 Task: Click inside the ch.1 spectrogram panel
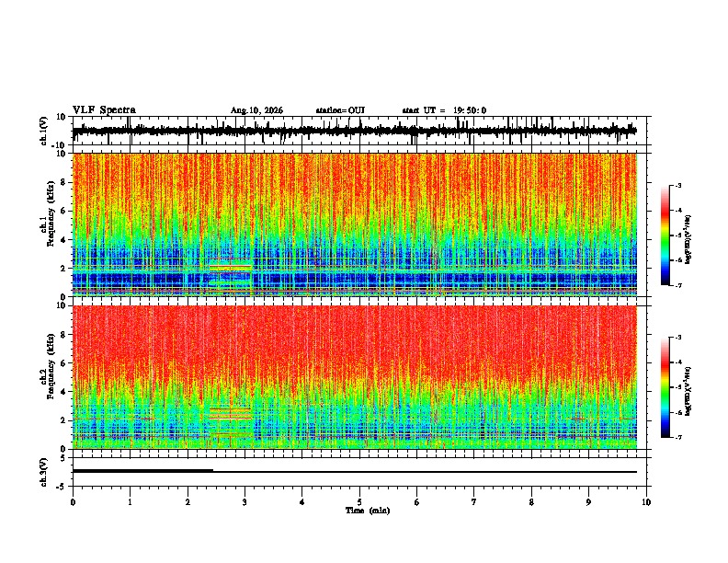coord(354,224)
